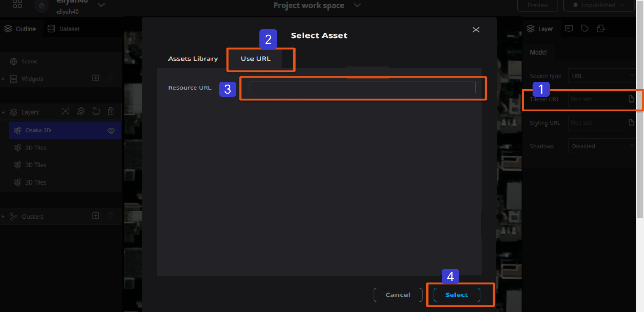
Task: Close the Select Asset dialog
Action: [476, 30]
